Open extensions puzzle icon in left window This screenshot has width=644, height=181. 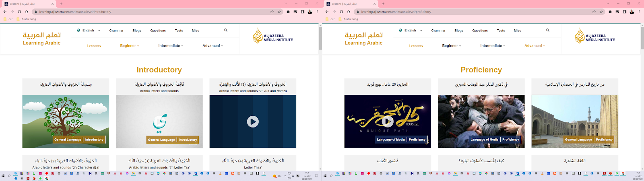point(288,12)
